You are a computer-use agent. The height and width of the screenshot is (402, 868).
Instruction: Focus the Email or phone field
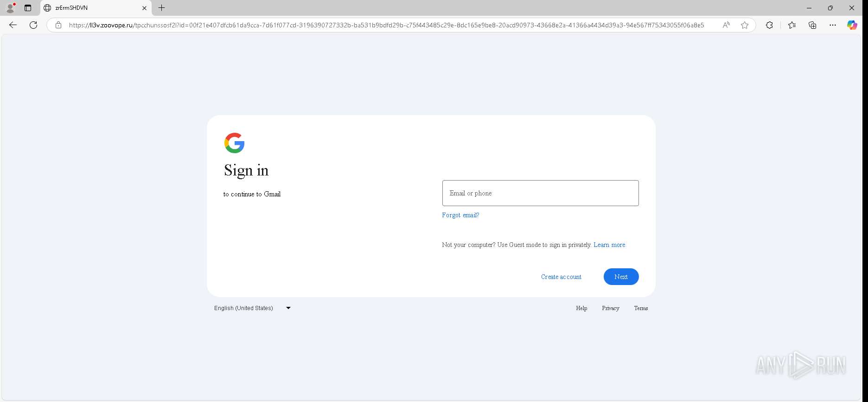coord(540,193)
